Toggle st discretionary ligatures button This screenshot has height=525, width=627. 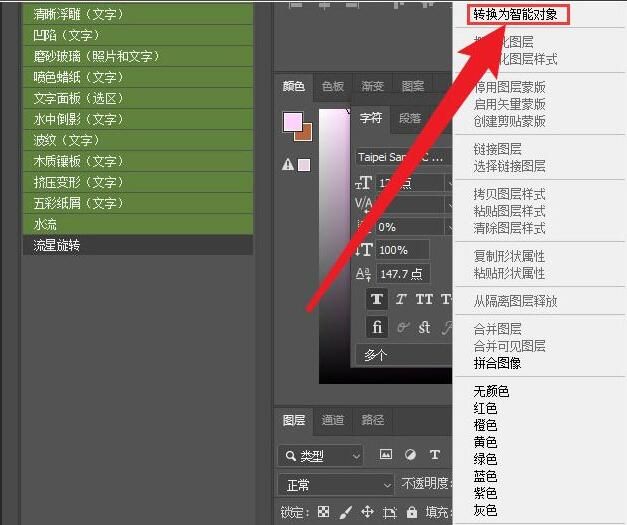tap(424, 327)
